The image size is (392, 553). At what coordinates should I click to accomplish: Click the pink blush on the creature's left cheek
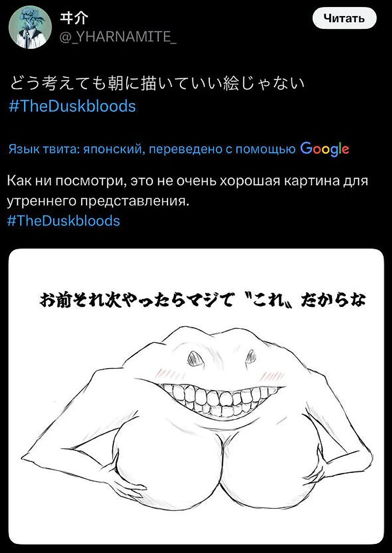tap(167, 373)
